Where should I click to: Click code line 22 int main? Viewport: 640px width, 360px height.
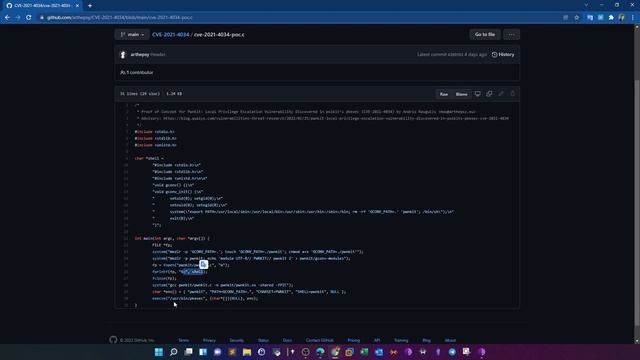171,238
